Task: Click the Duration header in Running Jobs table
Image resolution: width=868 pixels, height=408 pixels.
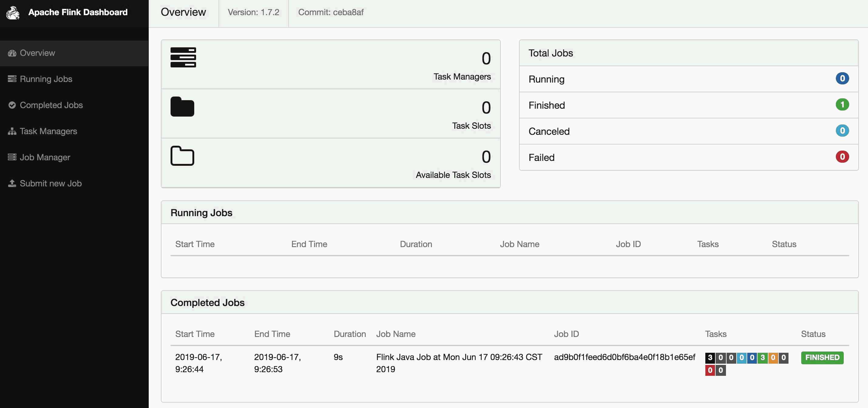Action: (416, 244)
